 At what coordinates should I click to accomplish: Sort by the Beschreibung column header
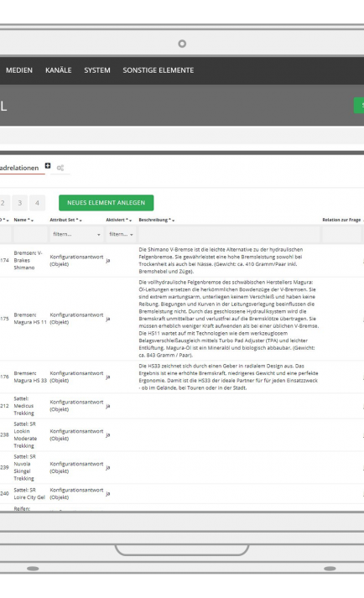click(157, 220)
